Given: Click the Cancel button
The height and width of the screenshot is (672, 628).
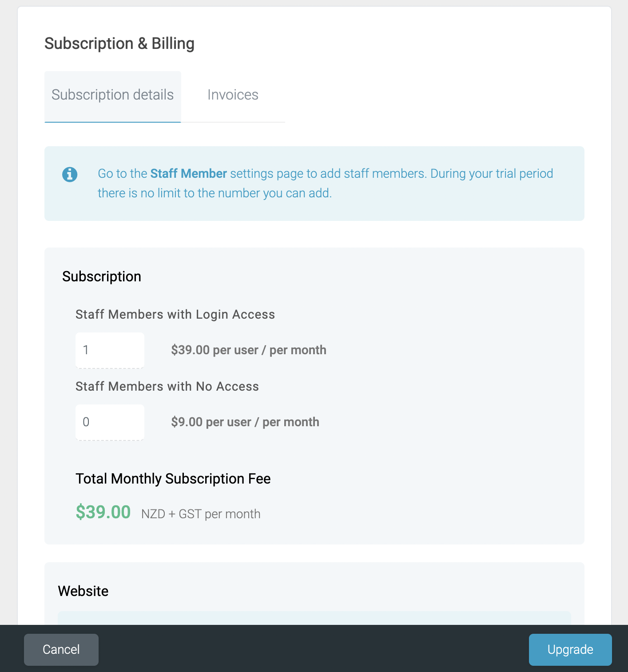Looking at the screenshot, I should (x=61, y=649).
